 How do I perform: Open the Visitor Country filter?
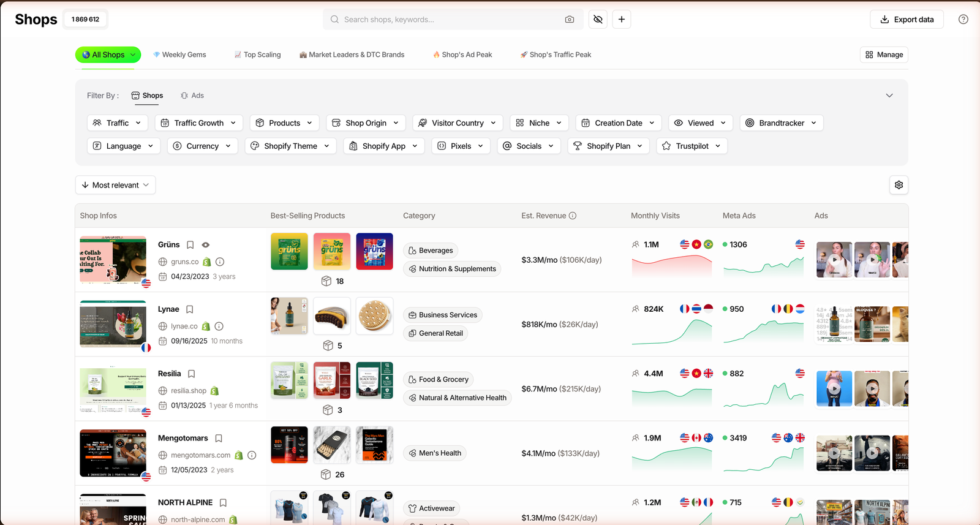(x=458, y=123)
